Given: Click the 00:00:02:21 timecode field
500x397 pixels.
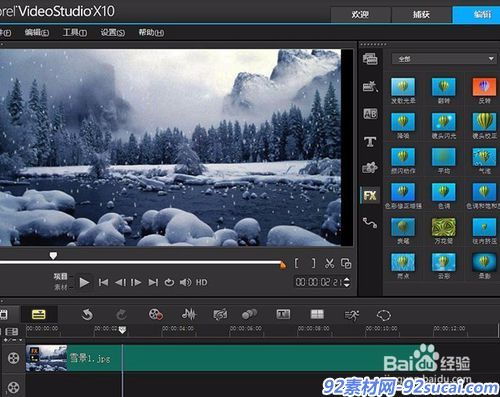Looking at the screenshot, I should coord(319,282).
